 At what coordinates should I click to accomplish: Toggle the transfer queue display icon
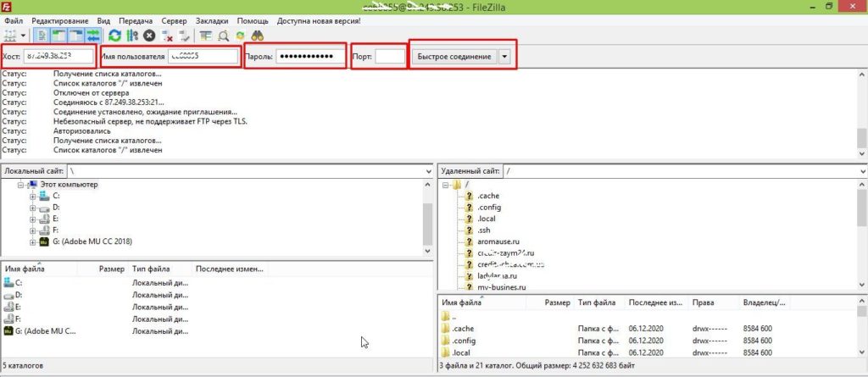coord(92,36)
